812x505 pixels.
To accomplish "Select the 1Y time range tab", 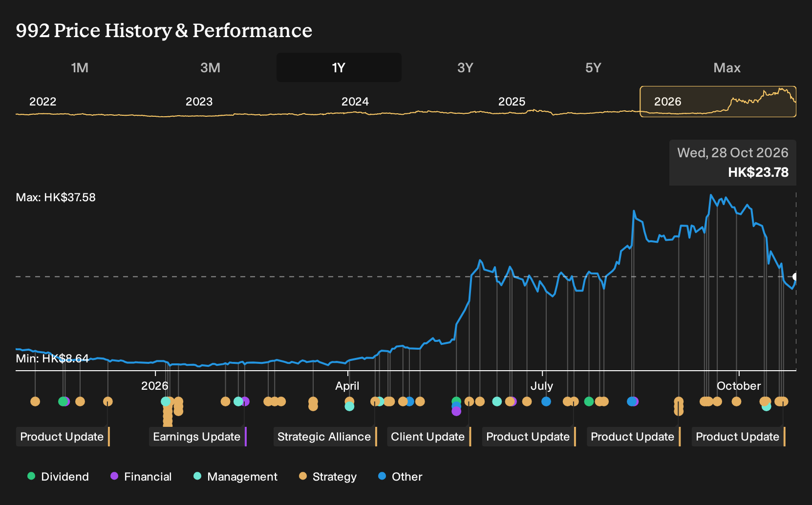I will point(339,67).
